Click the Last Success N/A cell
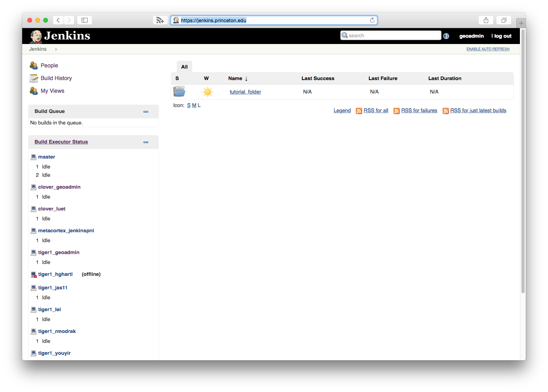The height and width of the screenshot is (392, 548). pos(307,92)
